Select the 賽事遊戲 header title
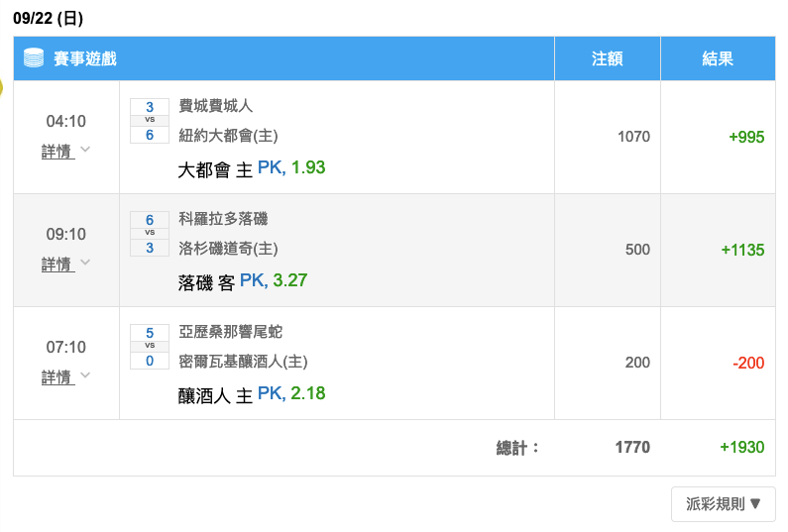Viewport: 788px width, 532px height. [x=85, y=58]
